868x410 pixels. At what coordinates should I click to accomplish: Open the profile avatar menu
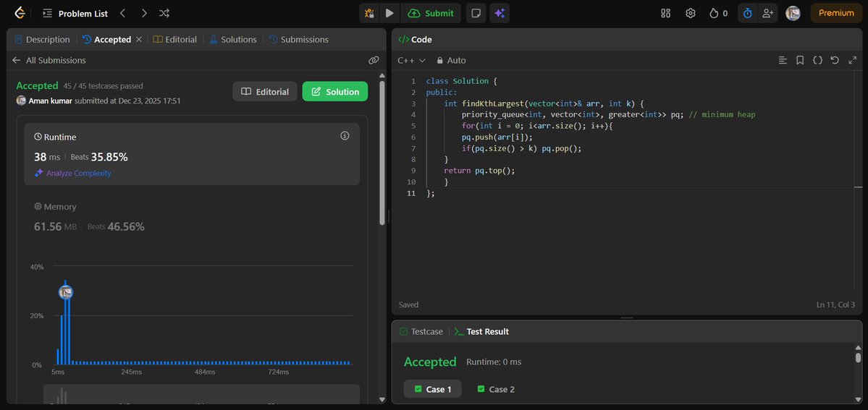(x=793, y=13)
